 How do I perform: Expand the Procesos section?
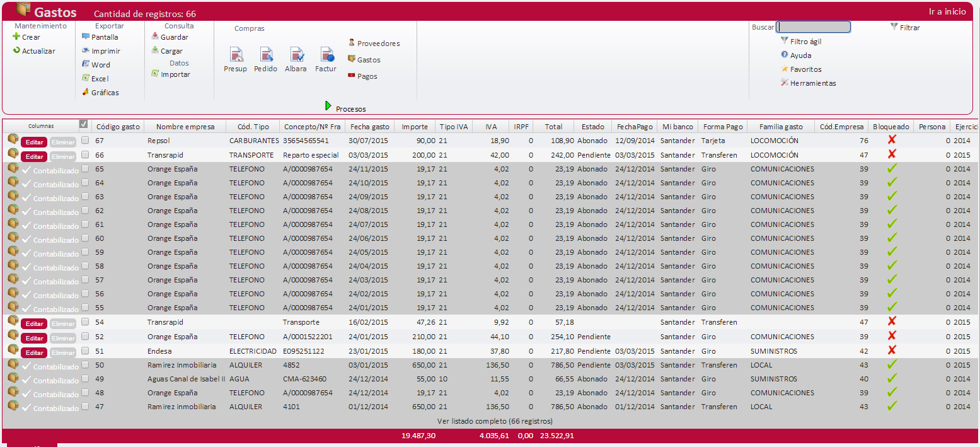pos(345,108)
